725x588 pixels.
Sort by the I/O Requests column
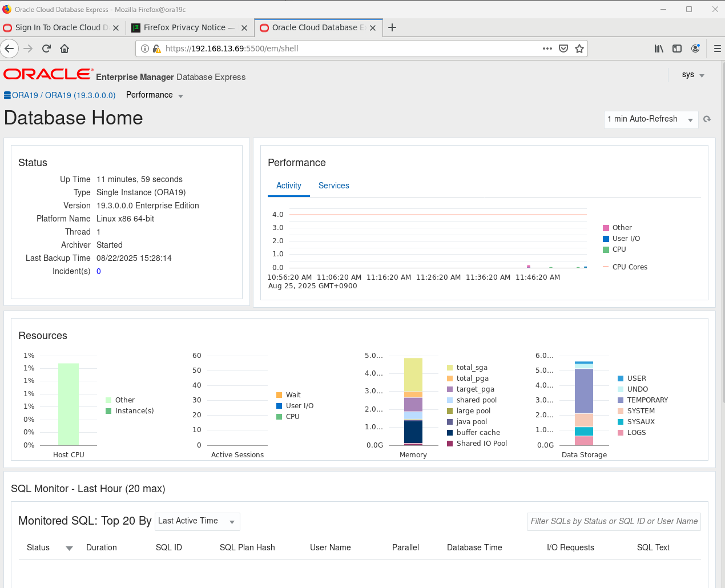point(570,547)
